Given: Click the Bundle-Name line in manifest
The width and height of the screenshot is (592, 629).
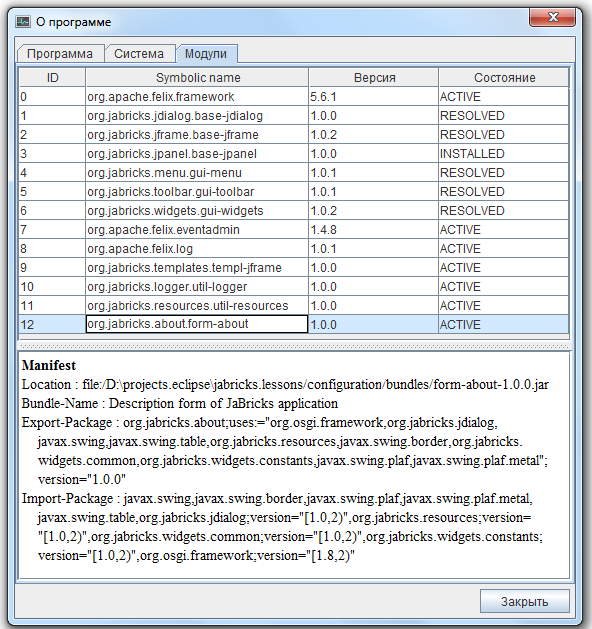Looking at the screenshot, I should 180,403.
